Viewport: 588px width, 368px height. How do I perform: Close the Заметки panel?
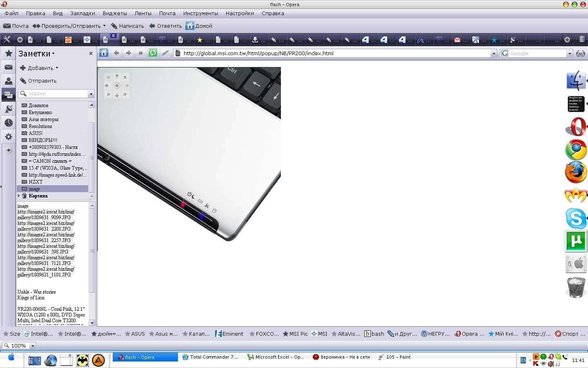coord(91,54)
